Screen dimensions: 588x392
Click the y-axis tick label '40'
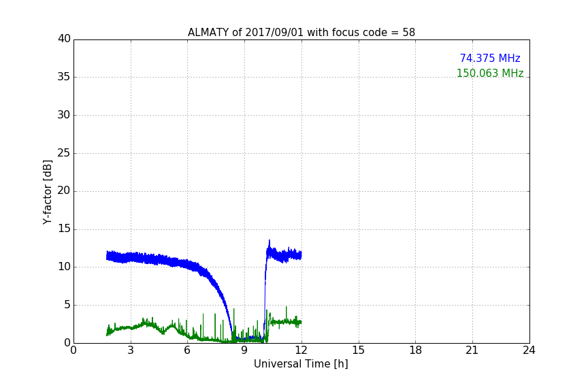[x=64, y=39]
